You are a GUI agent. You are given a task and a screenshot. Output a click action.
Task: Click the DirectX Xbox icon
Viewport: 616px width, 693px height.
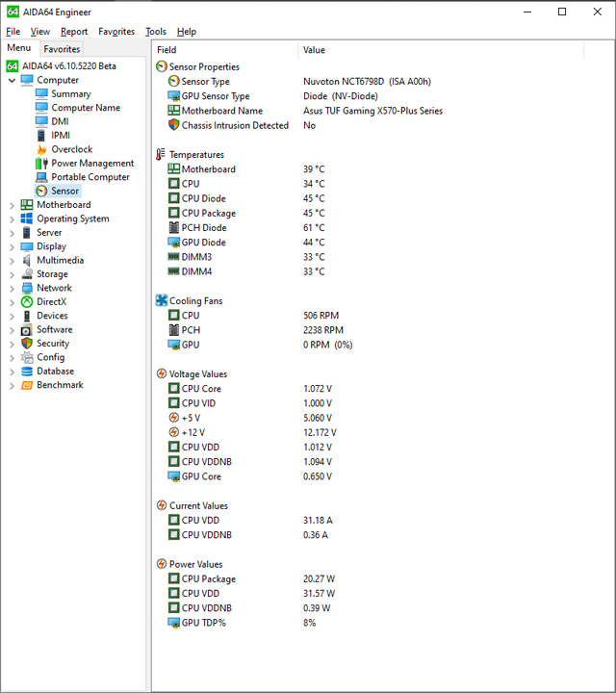pyautogui.click(x=27, y=302)
